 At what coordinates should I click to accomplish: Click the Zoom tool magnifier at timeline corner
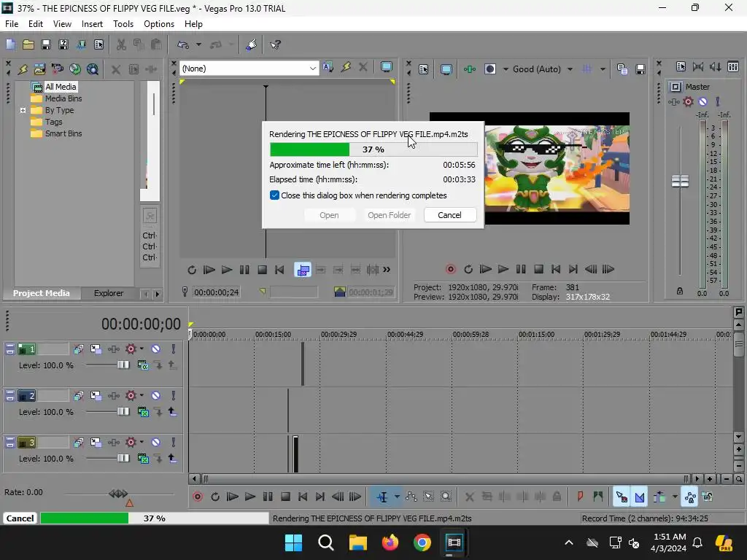click(738, 479)
